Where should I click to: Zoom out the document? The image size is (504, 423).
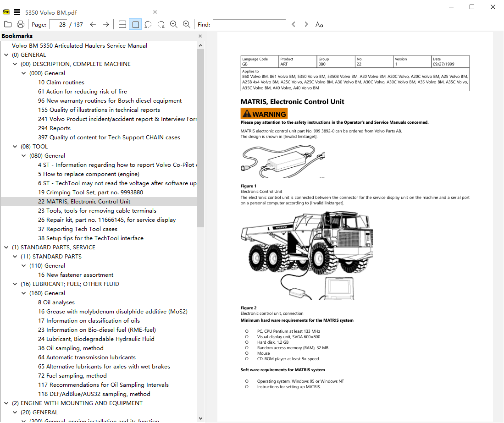pyautogui.click(x=173, y=24)
